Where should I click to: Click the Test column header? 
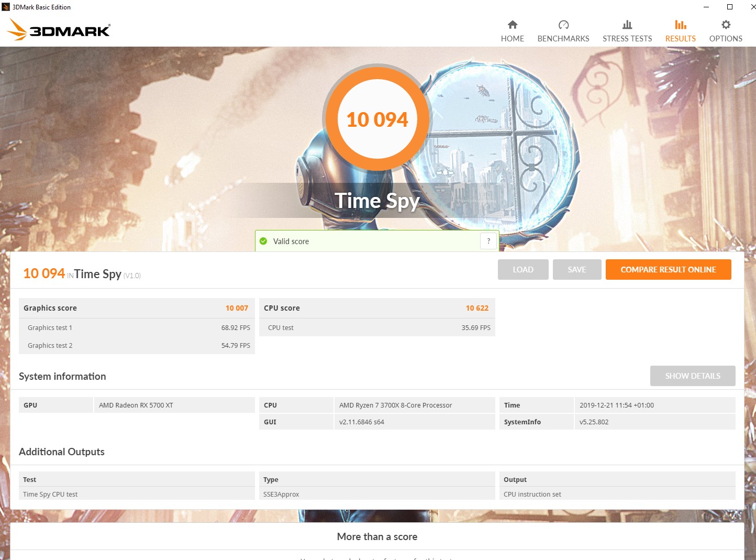coord(29,479)
